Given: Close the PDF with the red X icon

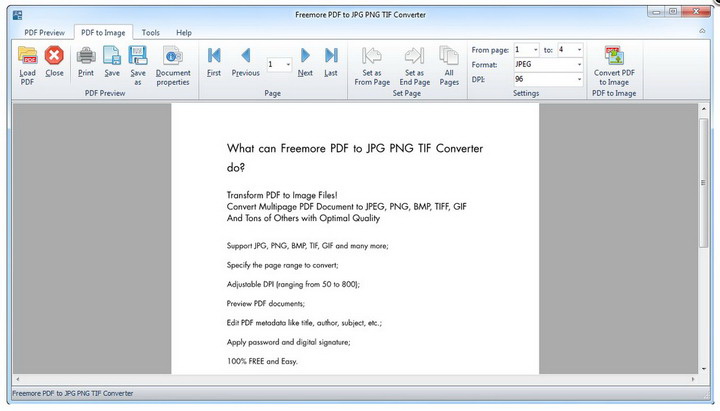Looking at the screenshot, I should pos(54,62).
